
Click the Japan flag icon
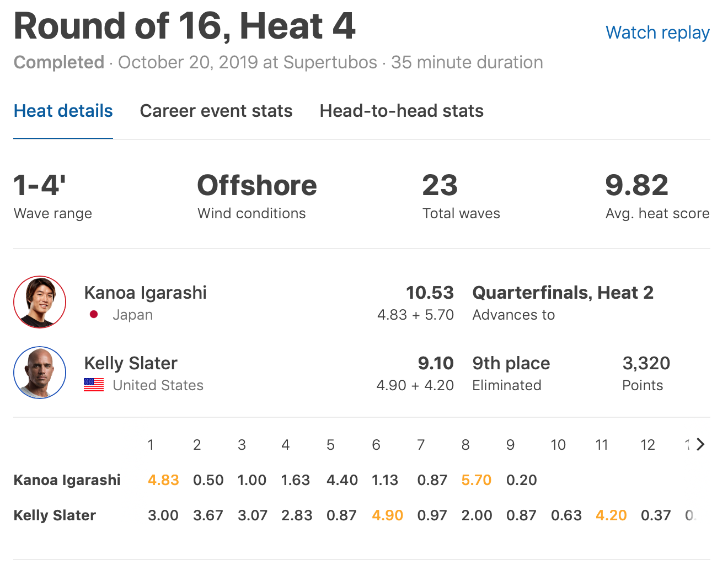[x=94, y=315]
